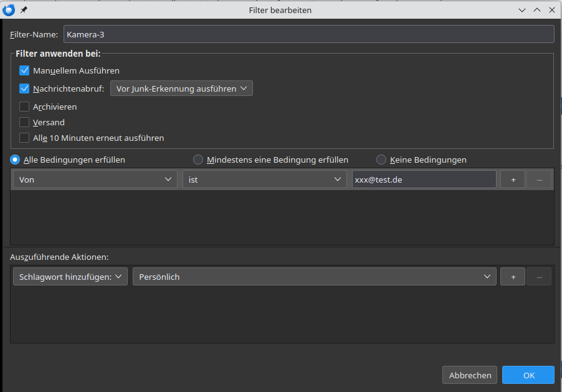Expand the Schlagwort hinzufügen action dropdown
This screenshot has width=562, height=392.
click(70, 277)
